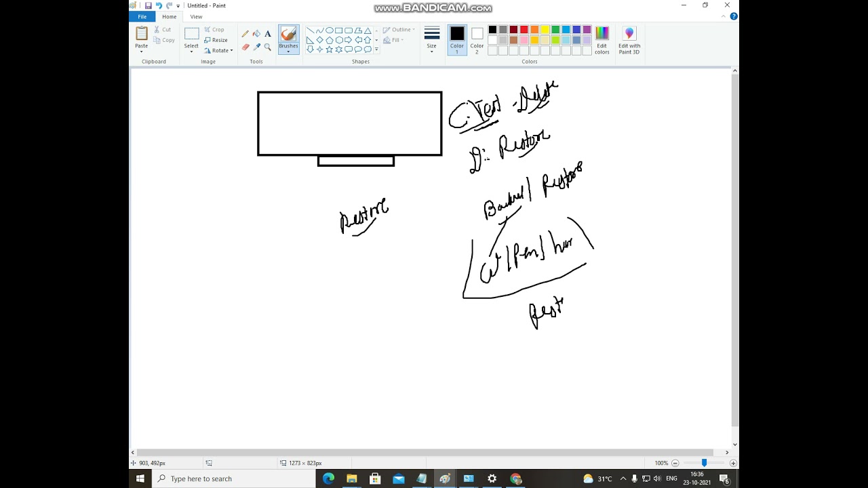Click the zoom out minus button
Viewport: 868px width, 488px height.
coord(675,463)
